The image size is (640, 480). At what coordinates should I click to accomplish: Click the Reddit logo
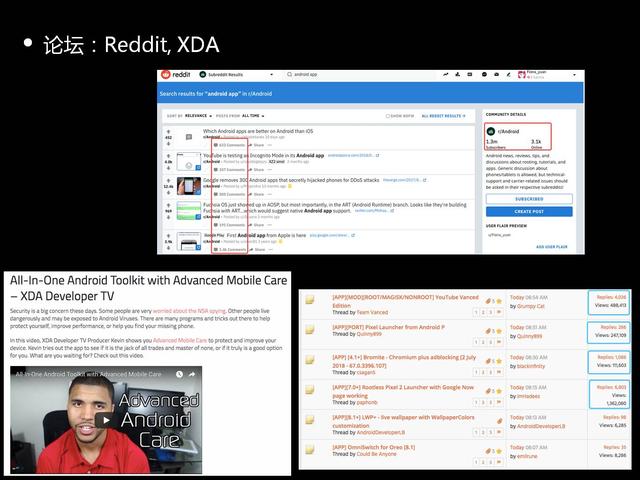pos(177,74)
